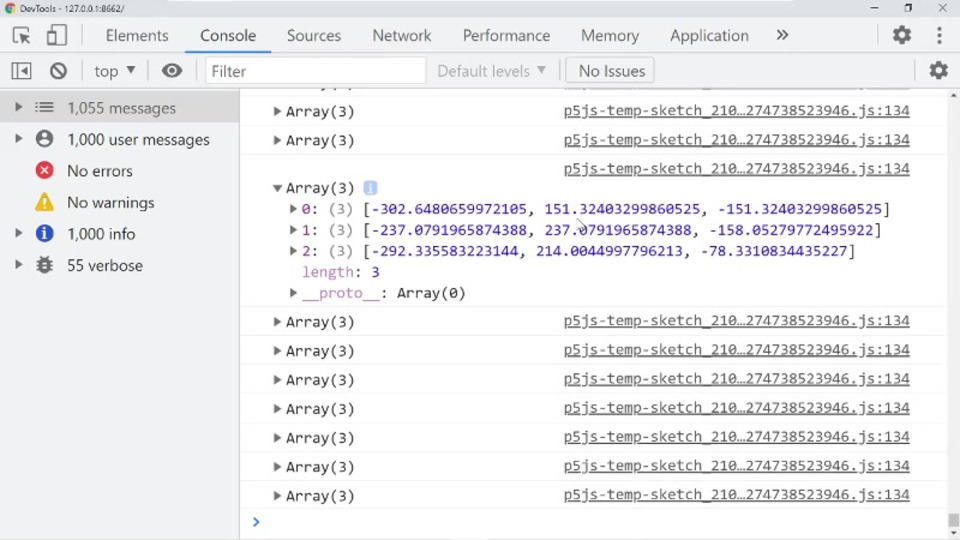
Task: Open the Default levels dropdown
Action: click(492, 71)
